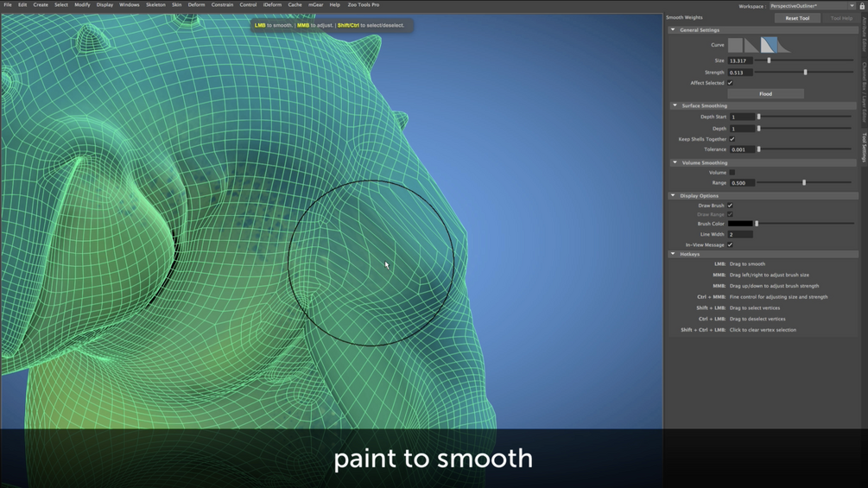Click the Size field showing 13.317
Screen dimensions: 868x488
(740, 60)
